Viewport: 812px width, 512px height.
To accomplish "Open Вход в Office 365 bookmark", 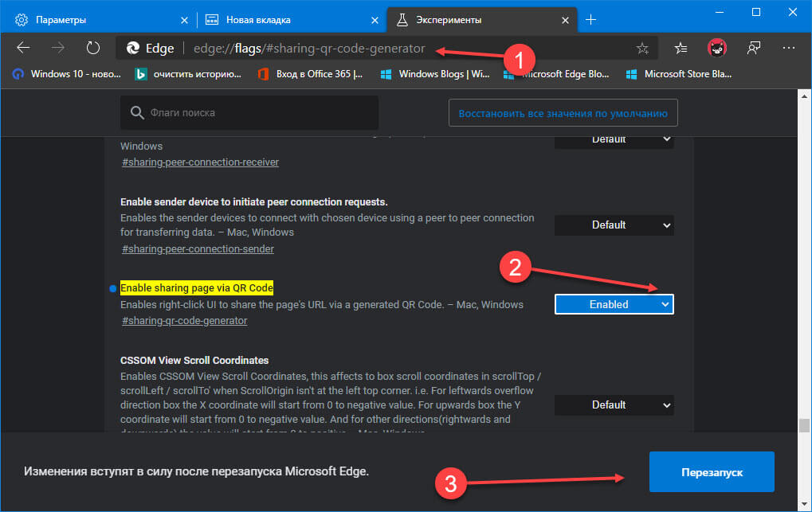I will point(311,74).
